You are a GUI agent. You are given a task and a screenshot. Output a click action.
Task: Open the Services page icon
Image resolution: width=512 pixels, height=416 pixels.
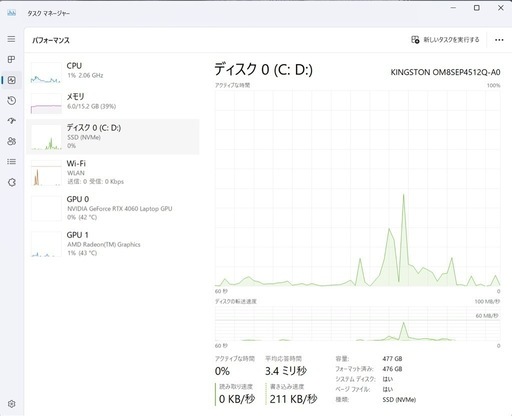click(x=12, y=182)
